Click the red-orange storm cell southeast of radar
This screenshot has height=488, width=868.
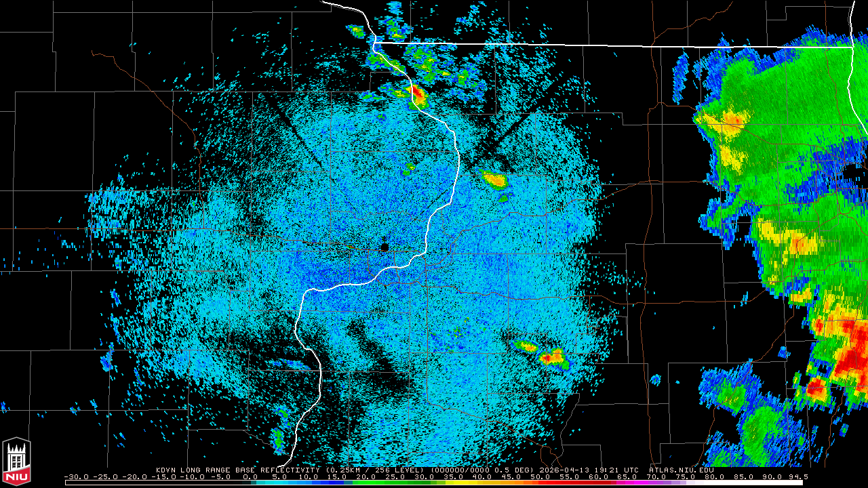(553, 357)
